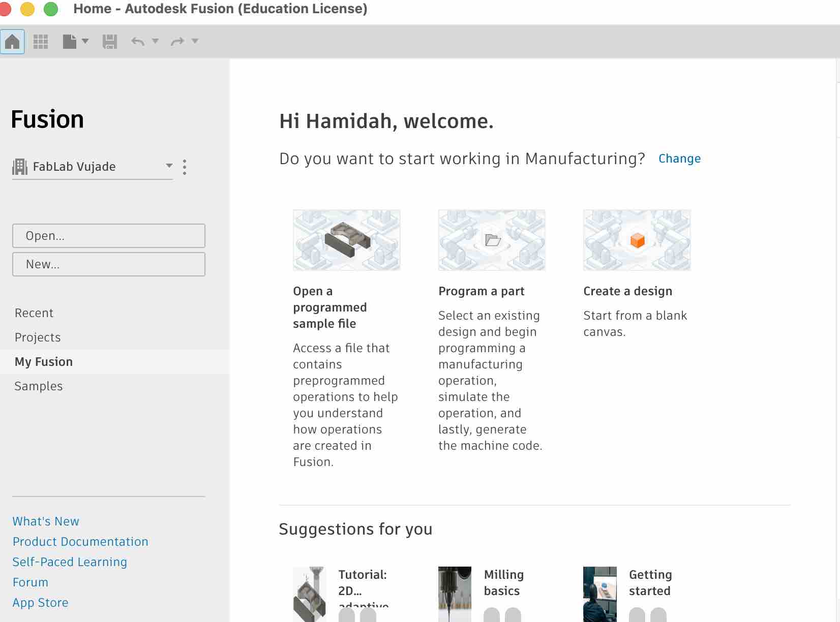This screenshot has width=840, height=622.
Task: Click the Undo arrow icon
Action: [x=138, y=41]
